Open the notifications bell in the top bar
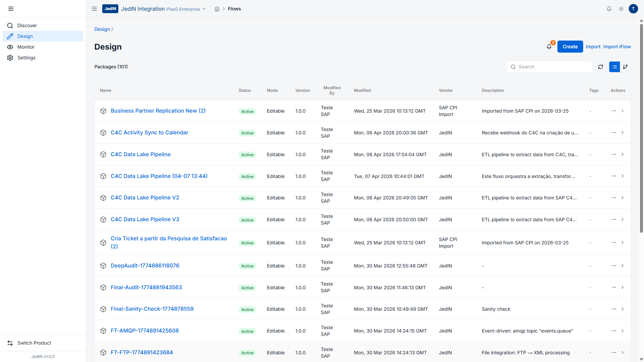 [609, 9]
